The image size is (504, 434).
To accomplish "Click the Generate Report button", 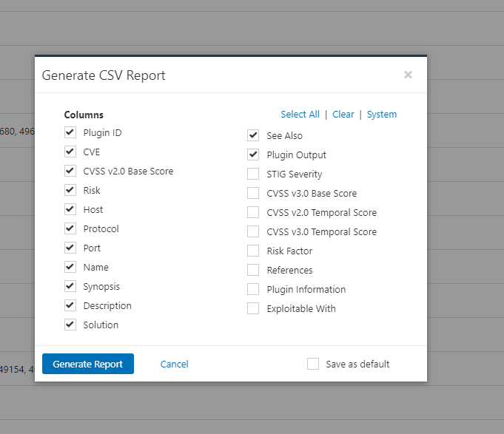I will pos(88,364).
